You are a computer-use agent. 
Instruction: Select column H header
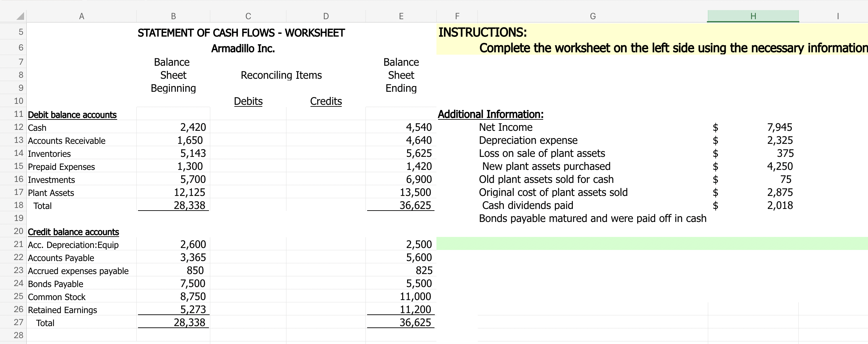pos(753,16)
